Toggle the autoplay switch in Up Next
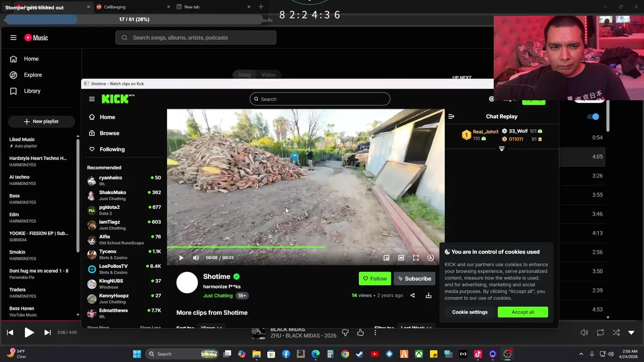The height and width of the screenshot is (362, 644). click(x=593, y=117)
